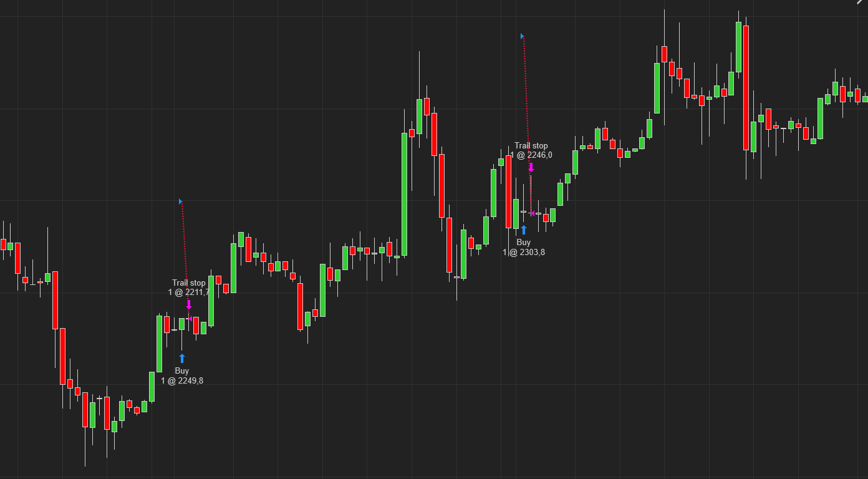
Task: Select the magenta exit triangle of the 2211,7 stop
Action: tap(190, 319)
